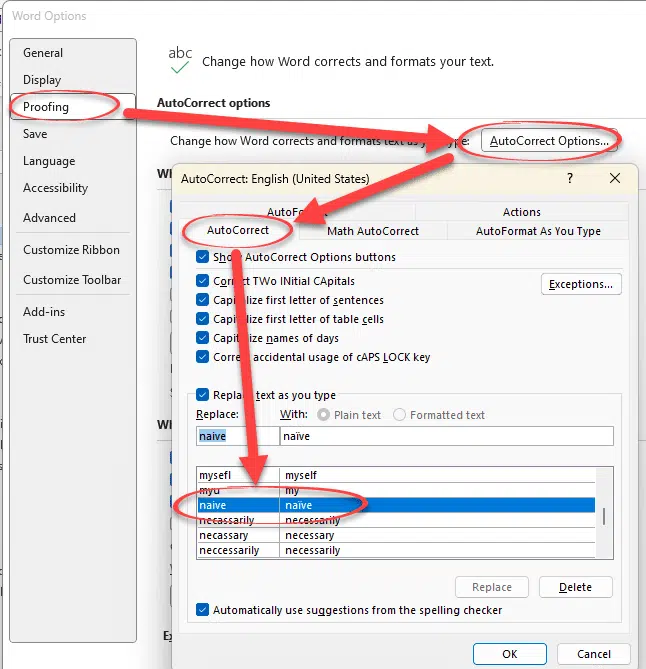Uncheck Correct TWo INitial CApitals
The width and height of the screenshot is (646, 669).
coord(203,281)
